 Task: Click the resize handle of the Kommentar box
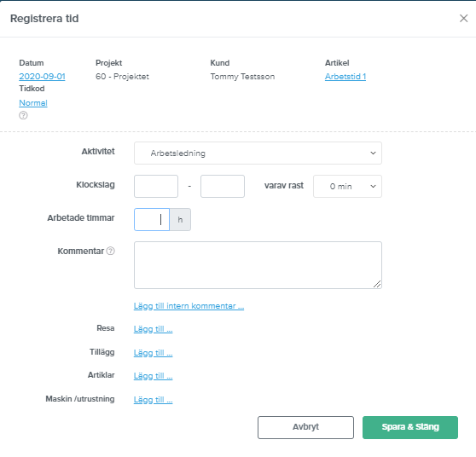pos(377,284)
